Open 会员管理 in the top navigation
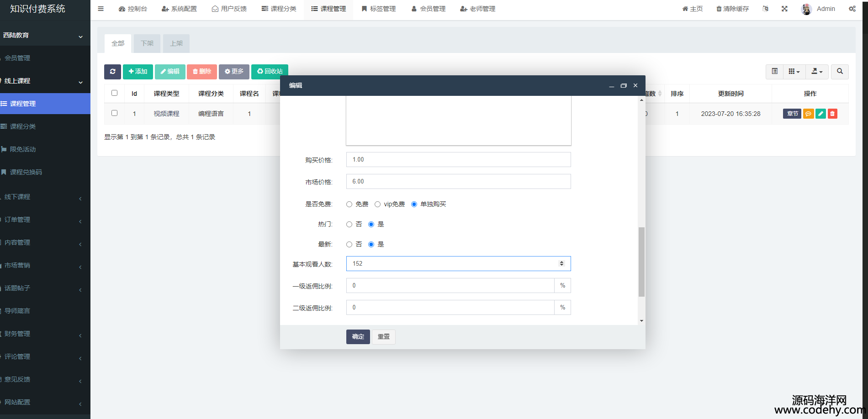The width and height of the screenshot is (868, 419). (x=428, y=9)
